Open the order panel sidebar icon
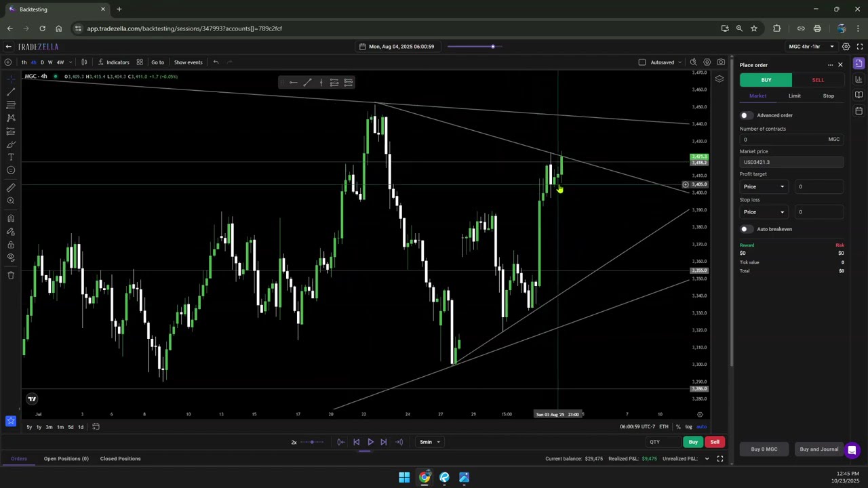The height and width of the screenshot is (488, 868). click(x=859, y=64)
